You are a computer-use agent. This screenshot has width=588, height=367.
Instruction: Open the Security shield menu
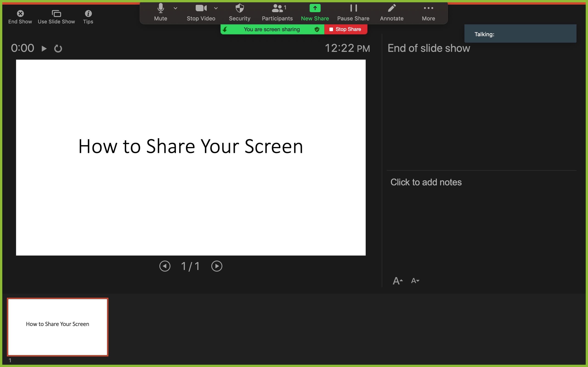239,8
